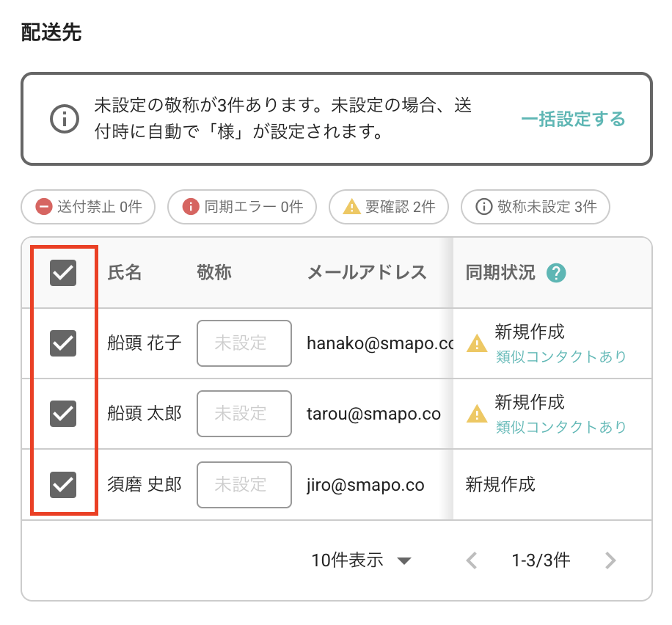Uncheck the checkbox for 船頭 花子
The width and height of the screenshot is (672, 625).
[63, 343]
